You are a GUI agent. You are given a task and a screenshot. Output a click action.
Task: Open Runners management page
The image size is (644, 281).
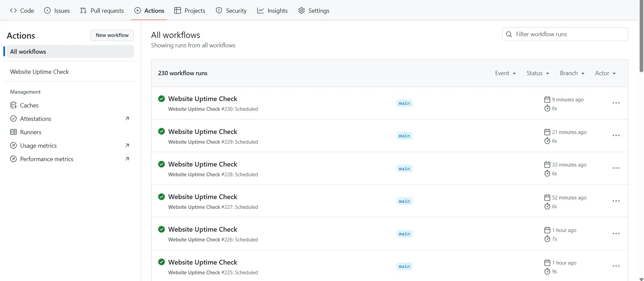pos(70,132)
